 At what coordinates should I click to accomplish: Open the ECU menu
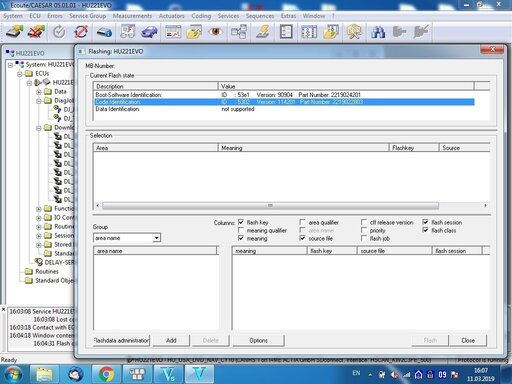click(x=35, y=16)
